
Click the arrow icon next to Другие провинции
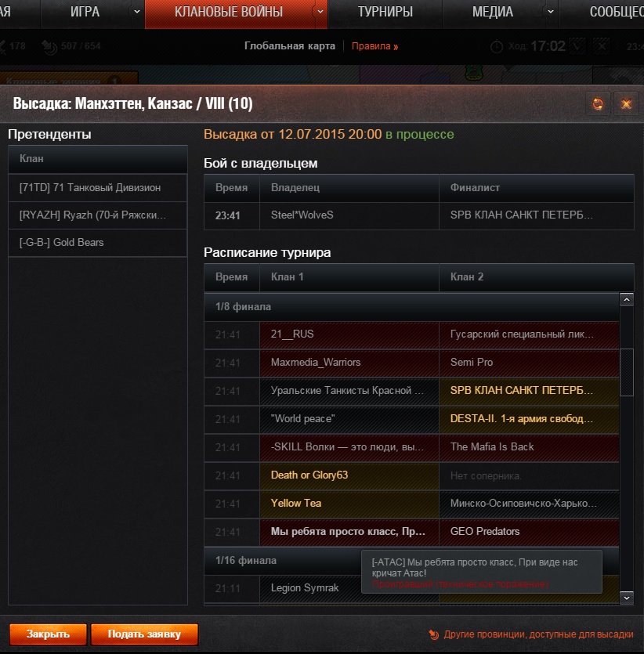(x=434, y=634)
